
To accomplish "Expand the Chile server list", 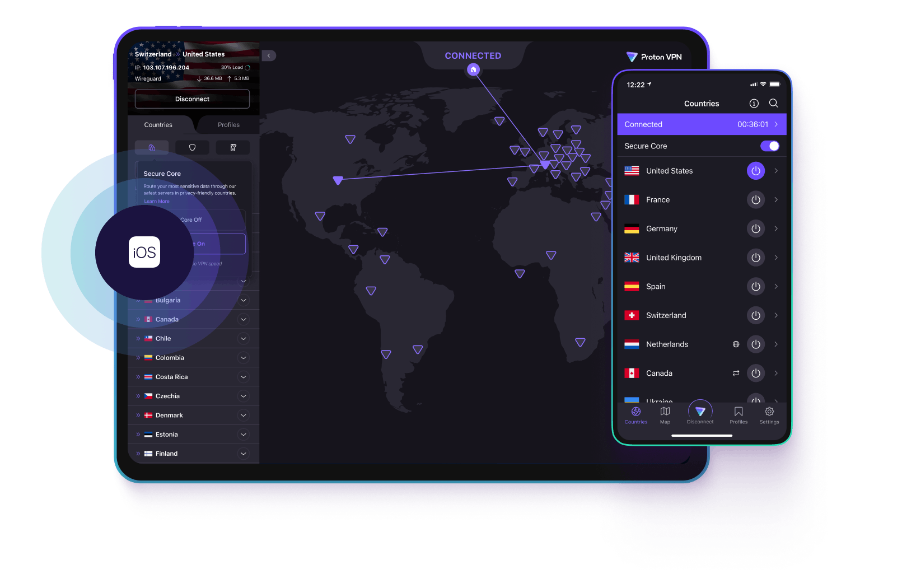I will coord(244,338).
